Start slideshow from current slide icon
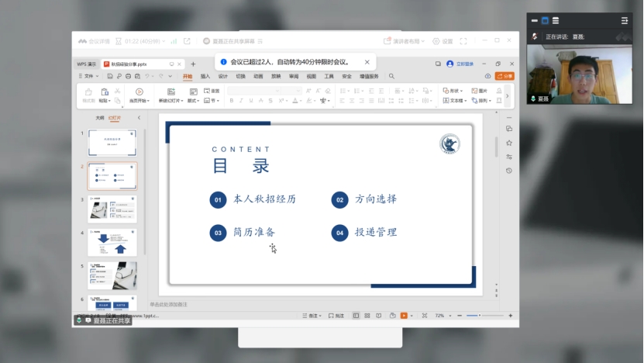This screenshot has width=644, height=363. pos(139,92)
